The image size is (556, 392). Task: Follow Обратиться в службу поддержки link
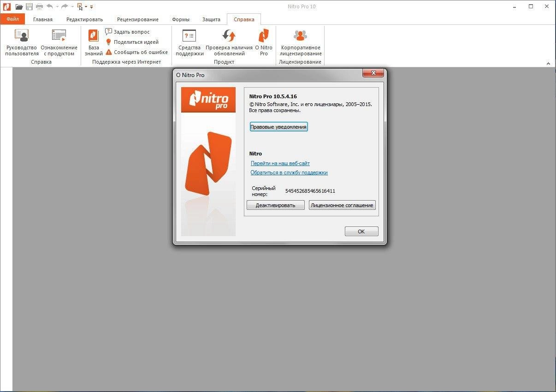(289, 172)
